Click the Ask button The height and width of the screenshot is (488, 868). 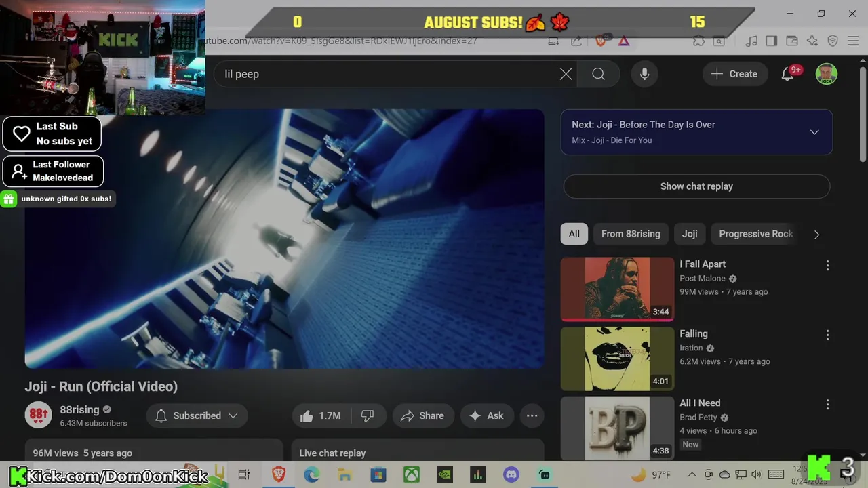coord(487,416)
